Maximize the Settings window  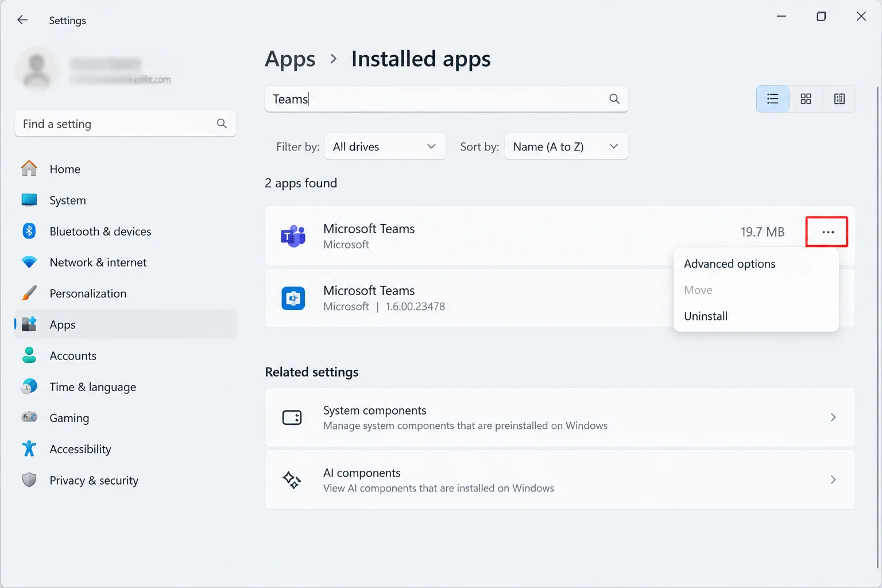[x=821, y=17]
